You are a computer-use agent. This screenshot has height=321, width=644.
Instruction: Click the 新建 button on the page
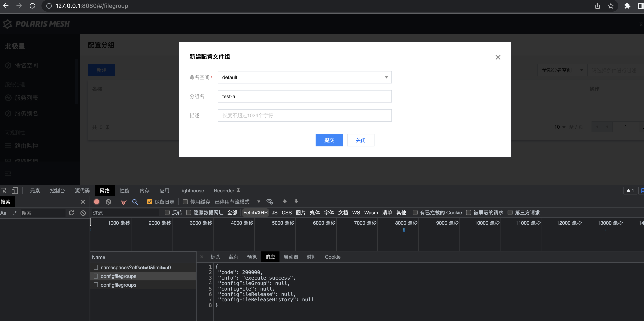(102, 70)
